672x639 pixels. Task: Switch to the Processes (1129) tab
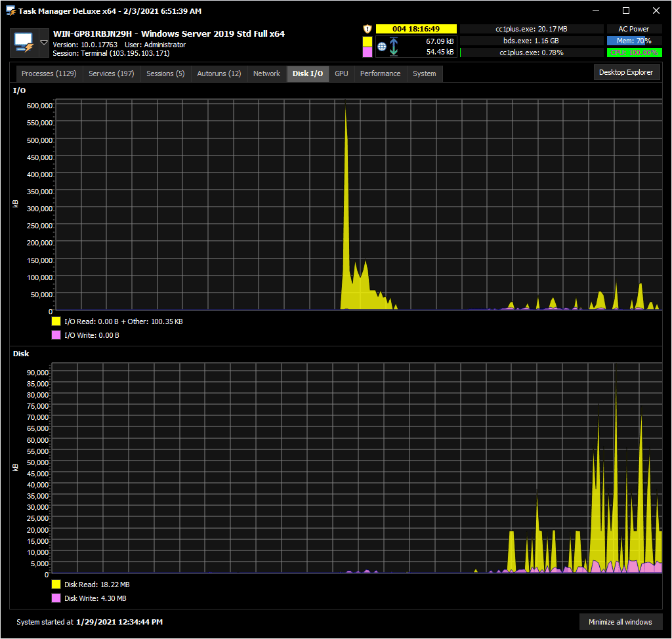pos(49,73)
